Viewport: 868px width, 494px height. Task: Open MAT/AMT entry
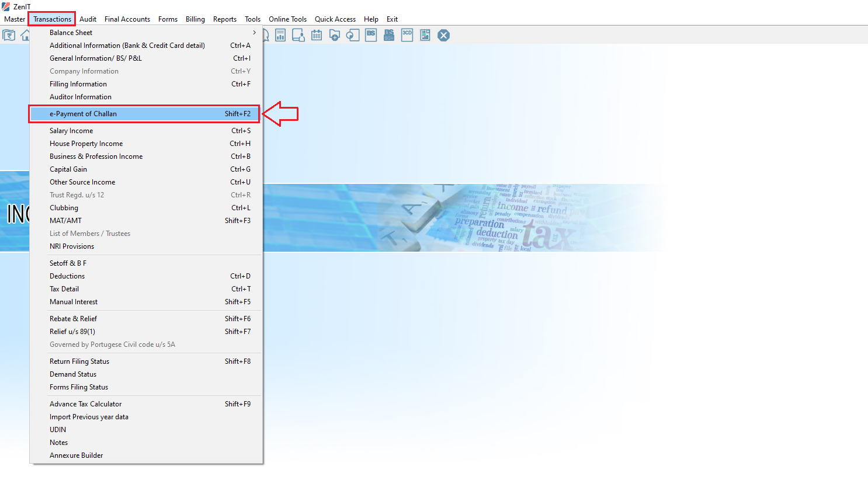point(146,221)
